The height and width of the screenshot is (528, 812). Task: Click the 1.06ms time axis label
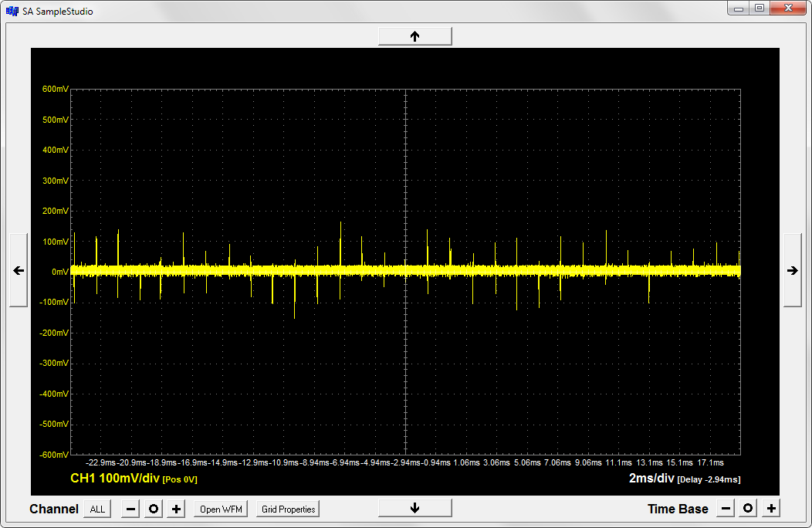pos(466,462)
